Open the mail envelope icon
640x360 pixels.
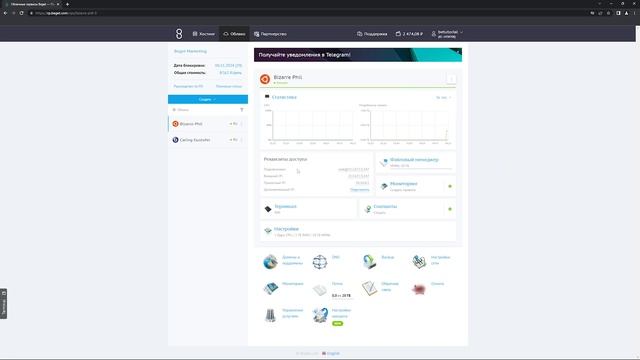coord(320,290)
